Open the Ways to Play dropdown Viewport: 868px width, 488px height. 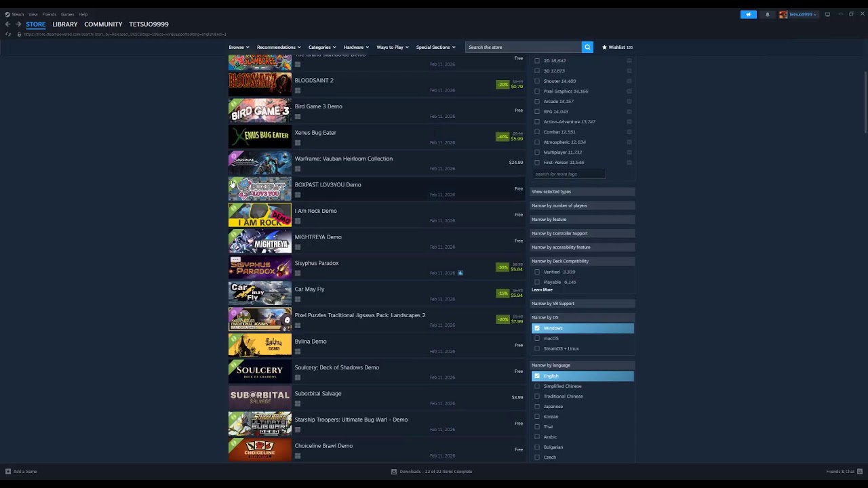pyautogui.click(x=393, y=47)
